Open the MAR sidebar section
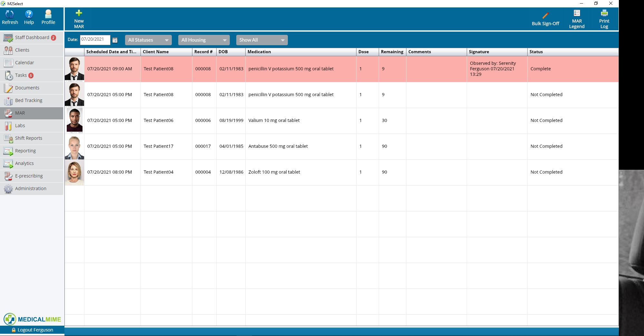 pyautogui.click(x=20, y=113)
